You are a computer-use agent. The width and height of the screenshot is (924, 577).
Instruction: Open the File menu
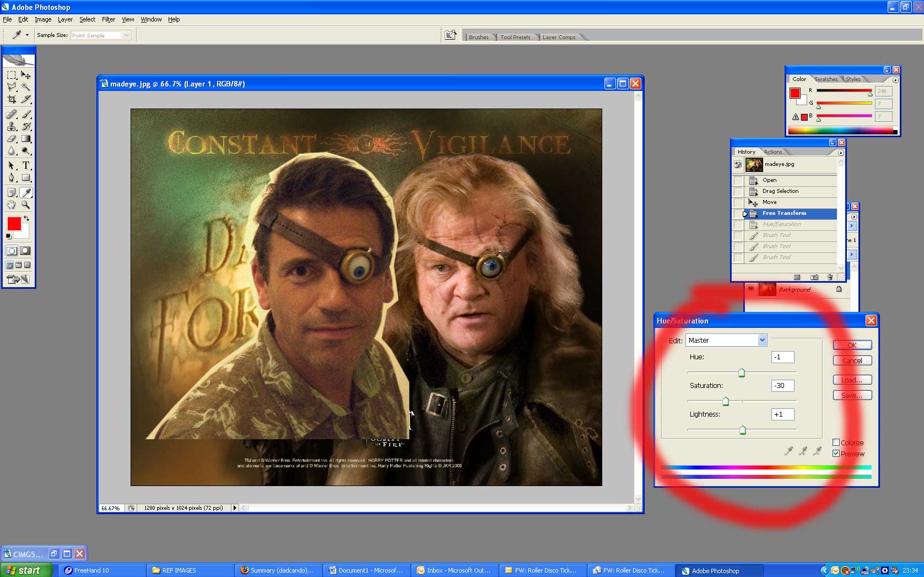click(7, 19)
